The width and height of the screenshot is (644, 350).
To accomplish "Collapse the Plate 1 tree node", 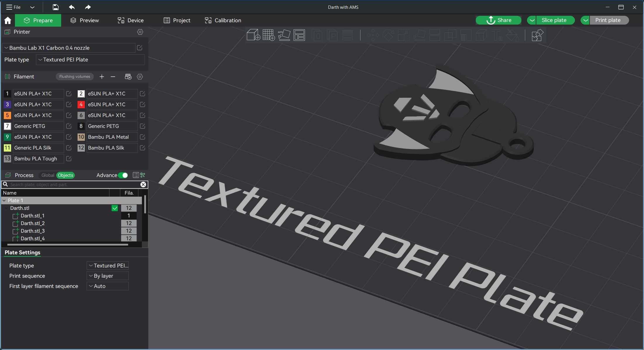I will pyautogui.click(x=4, y=200).
